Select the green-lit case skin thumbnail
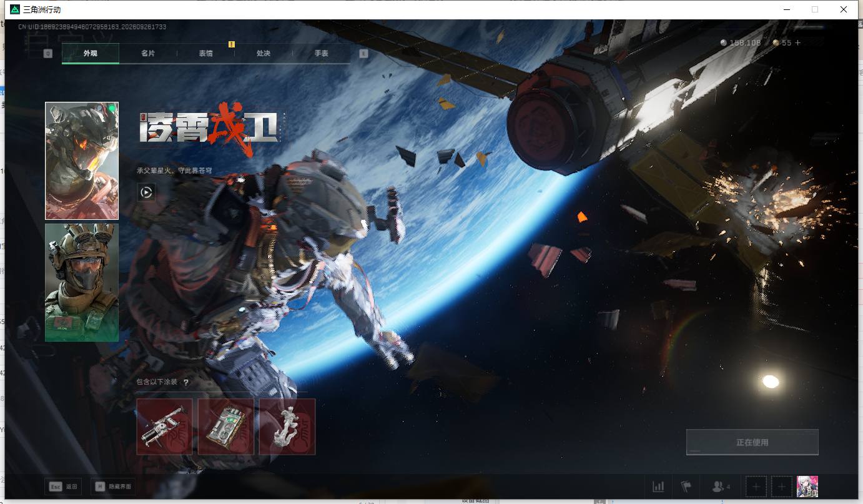The height and width of the screenshot is (504, 863). click(225, 427)
